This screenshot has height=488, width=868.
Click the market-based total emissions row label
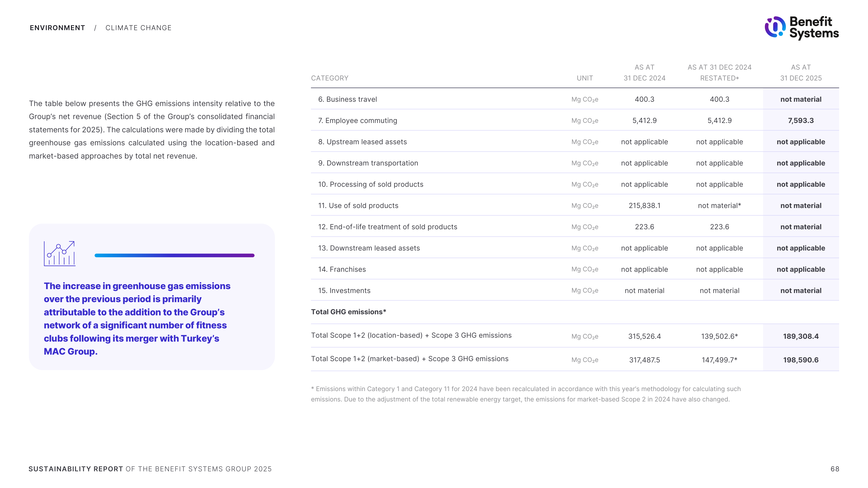click(409, 359)
